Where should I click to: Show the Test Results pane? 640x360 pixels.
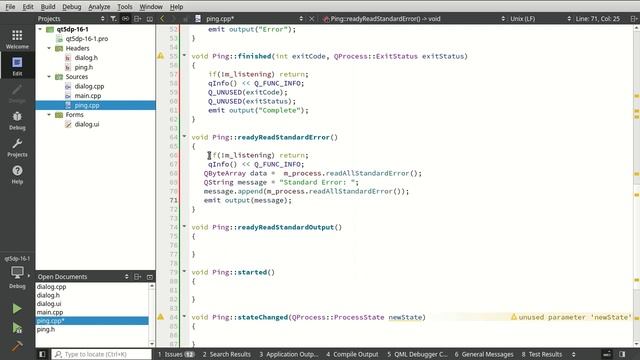(542, 354)
